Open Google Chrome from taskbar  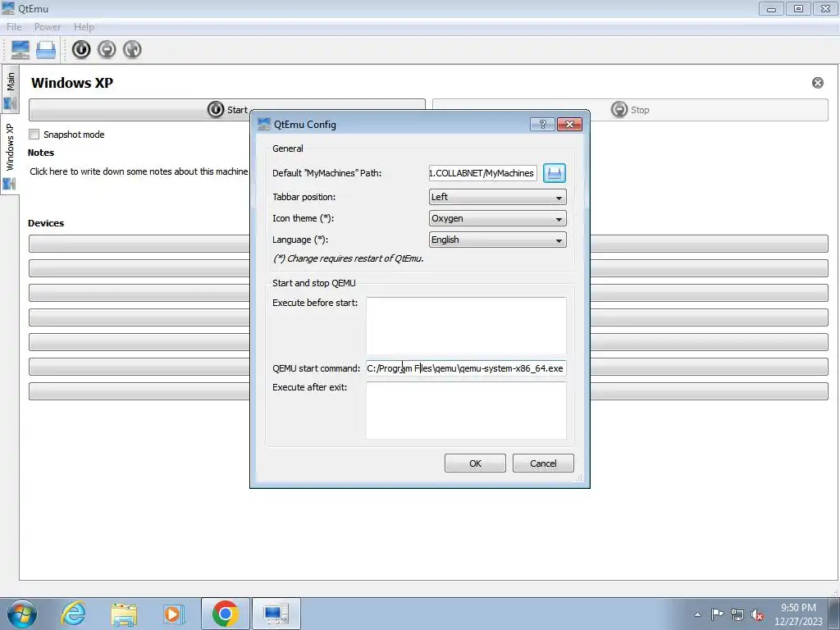tap(225, 614)
